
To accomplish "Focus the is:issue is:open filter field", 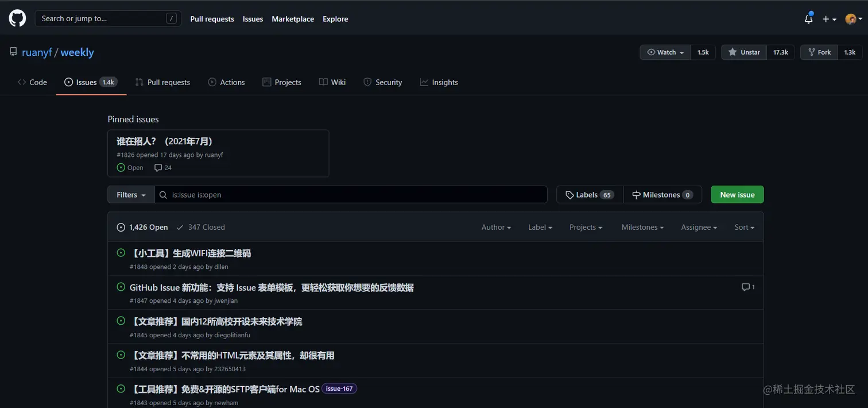I will tap(351, 195).
